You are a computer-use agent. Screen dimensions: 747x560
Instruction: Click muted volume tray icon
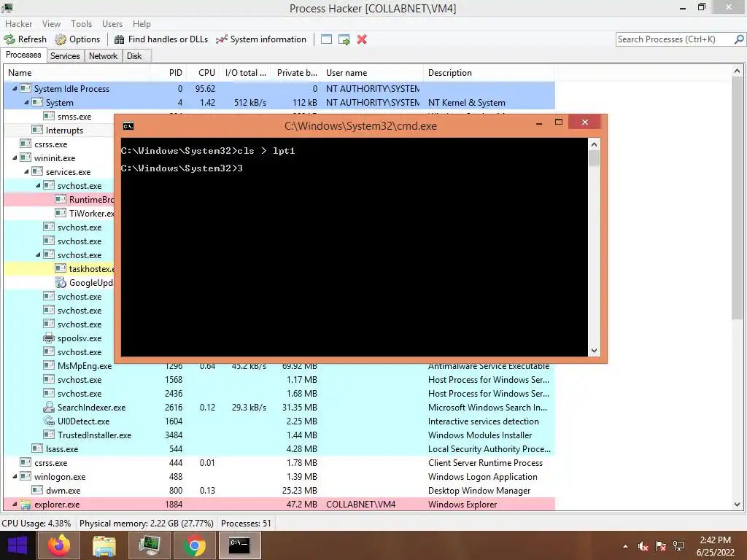click(x=643, y=546)
